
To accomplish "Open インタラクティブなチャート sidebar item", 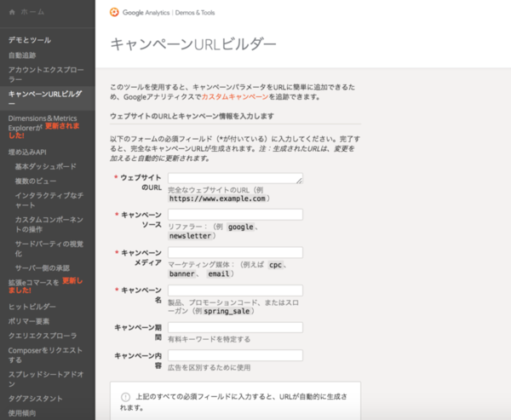I will click(49, 200).
